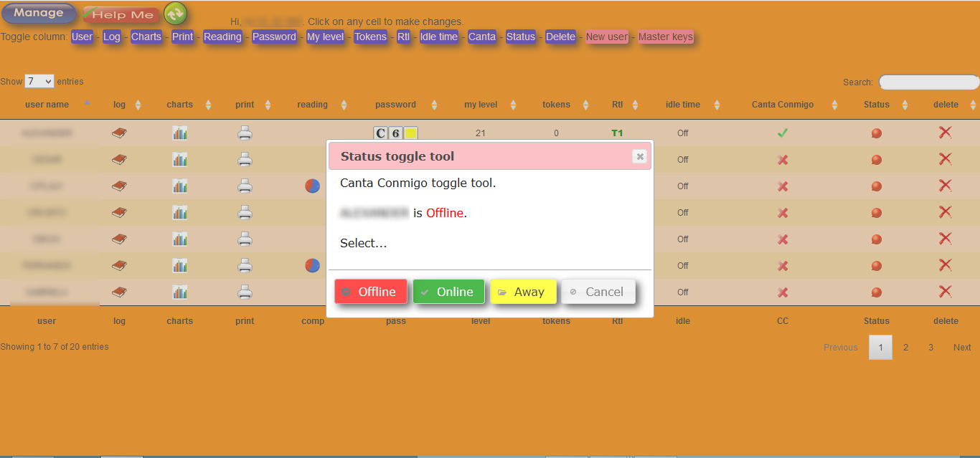The width and height of the screenshot is (980, 458).
Task: Sort by the tokens column header
Action: click(x=556, y=105)
